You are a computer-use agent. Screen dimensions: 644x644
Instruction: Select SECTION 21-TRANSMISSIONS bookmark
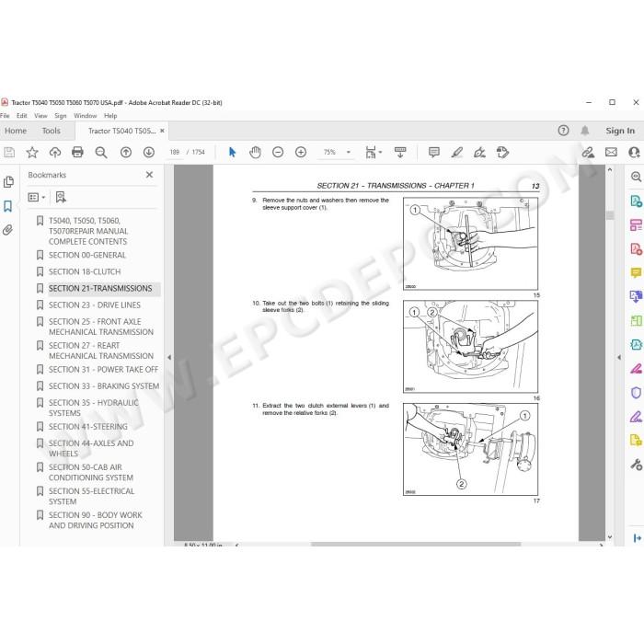click(100, 288)
